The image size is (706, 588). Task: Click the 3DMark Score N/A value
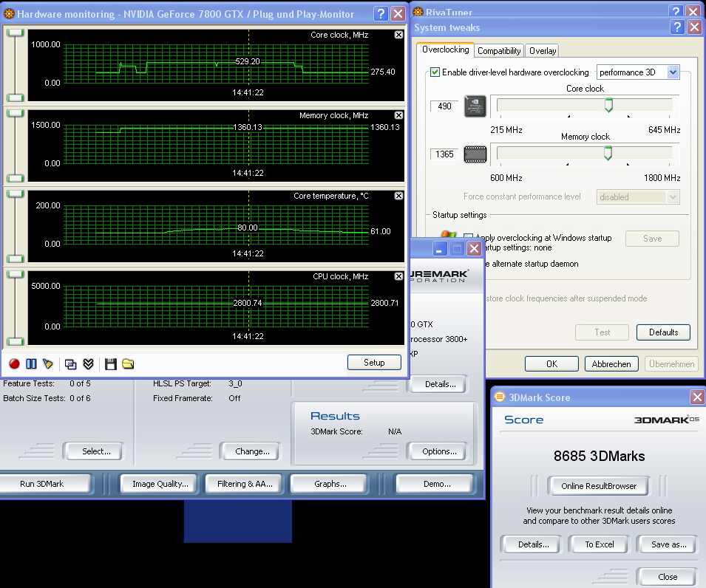(395, 431)
